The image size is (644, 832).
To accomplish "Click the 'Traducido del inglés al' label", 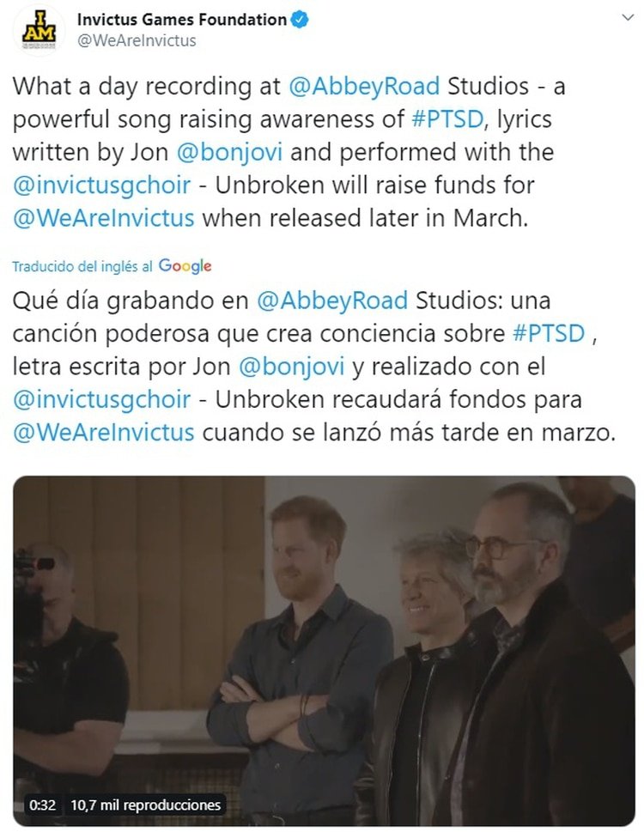I will coord(82,266).
